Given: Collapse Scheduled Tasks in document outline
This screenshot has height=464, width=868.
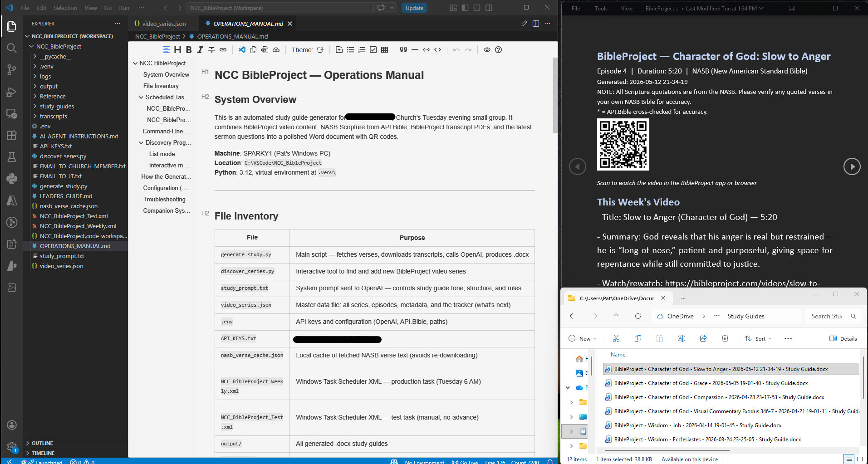Looking at the screenshot, I should 141,97.
